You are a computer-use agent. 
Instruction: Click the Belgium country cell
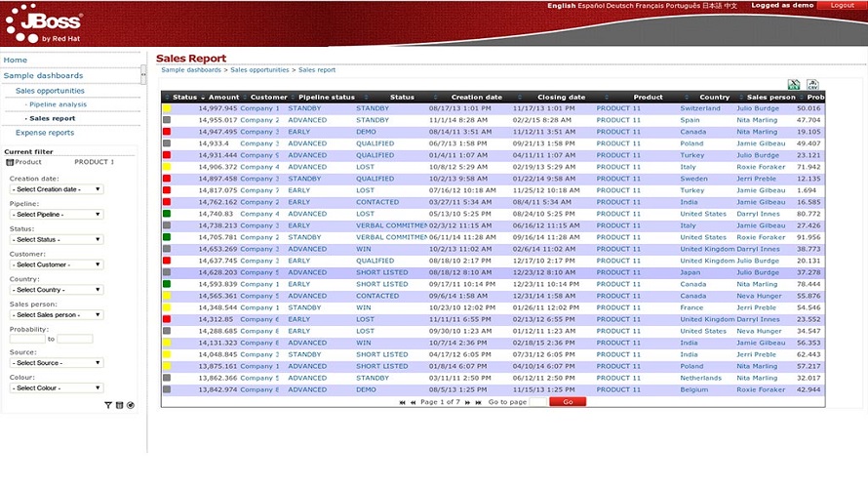pyautogui.click(x=694, y=390)
